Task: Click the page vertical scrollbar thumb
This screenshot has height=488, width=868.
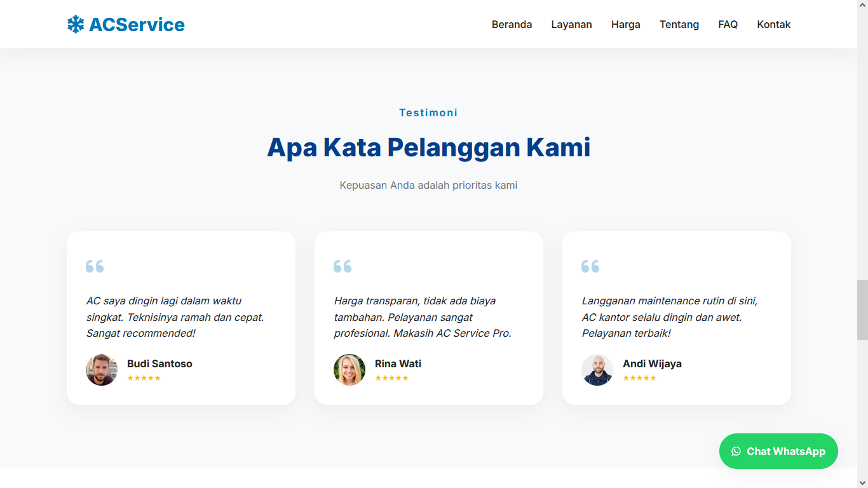Action: coord(862,309)
